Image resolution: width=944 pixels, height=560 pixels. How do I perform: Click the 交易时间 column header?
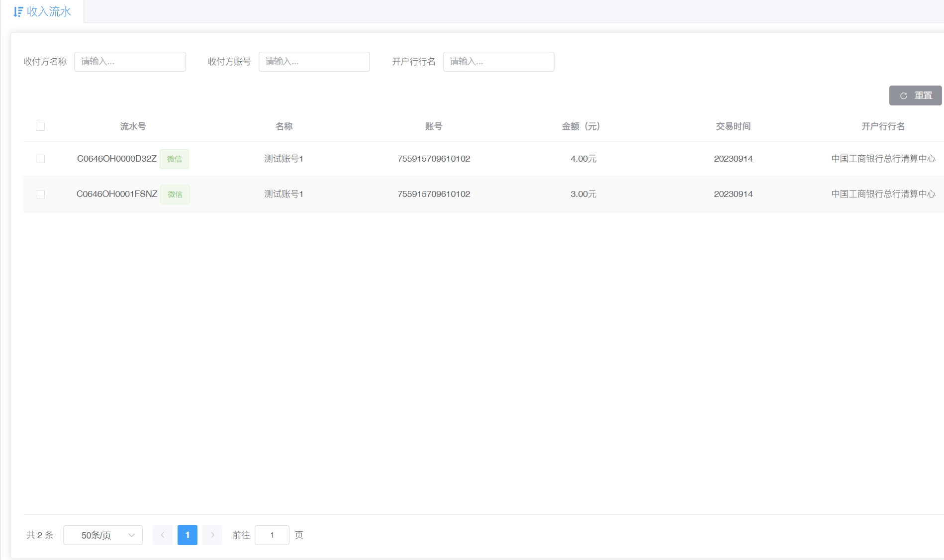(x=733, y=126)
